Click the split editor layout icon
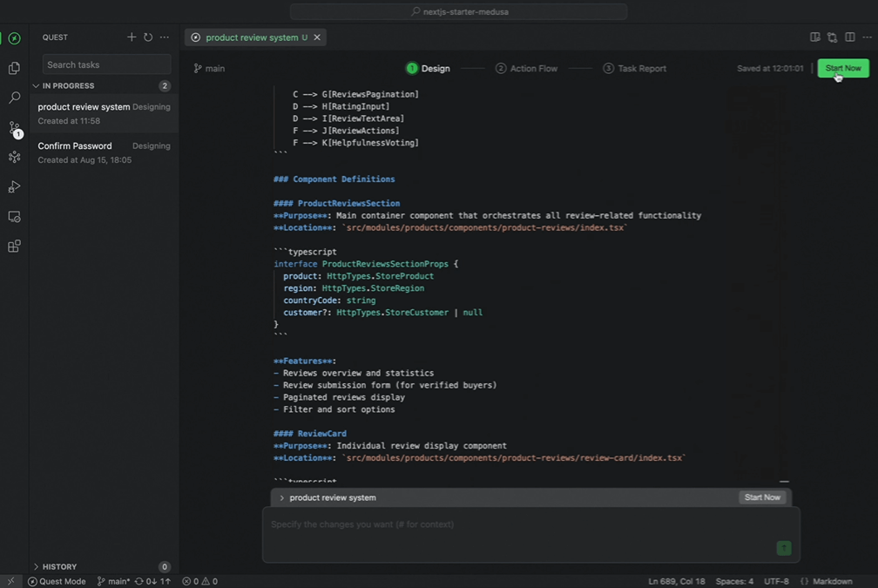The image size is (878, 588). coord(849,37)
